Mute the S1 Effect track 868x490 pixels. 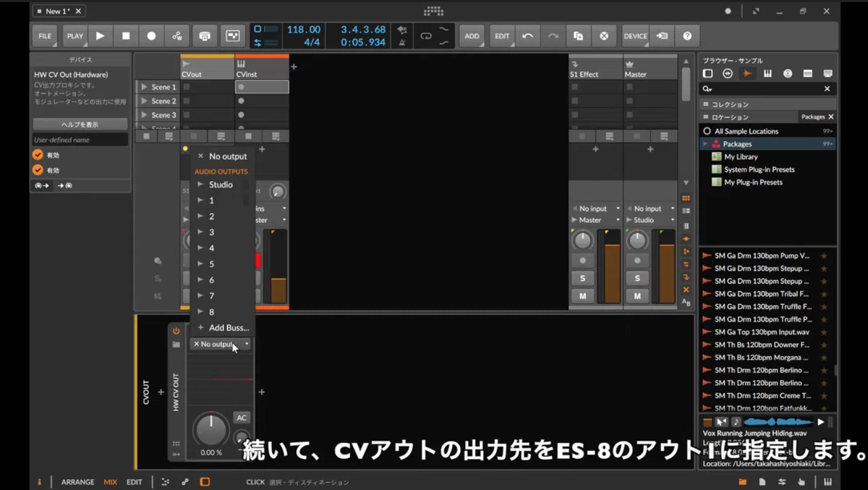[582, 296]
